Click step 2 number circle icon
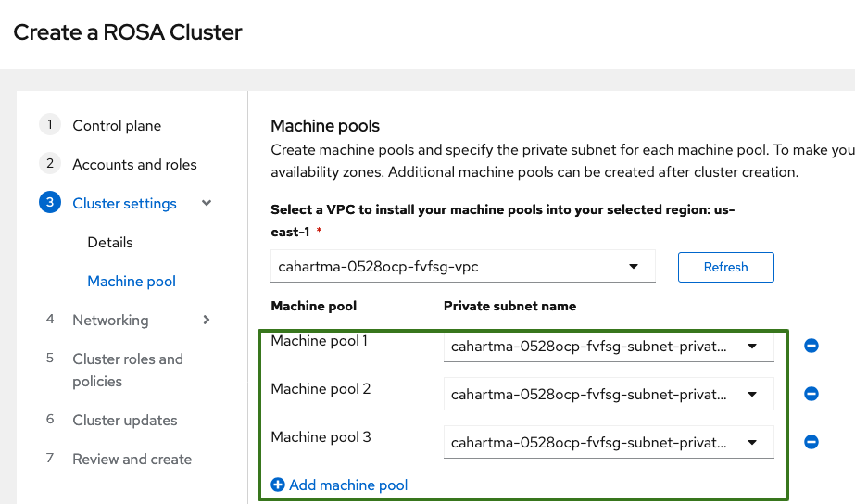Image resolution: width=855 pixels, height=504 pixels. coord(49,164)
